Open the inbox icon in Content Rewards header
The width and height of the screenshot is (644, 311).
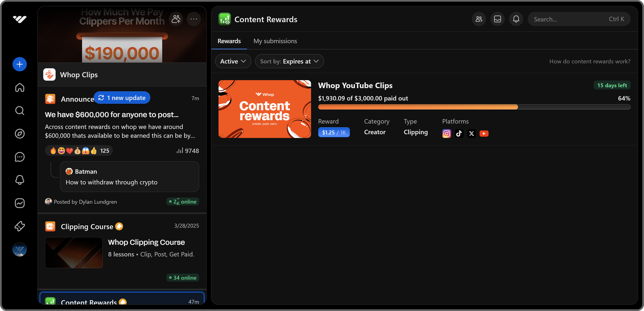click(497, 19)
